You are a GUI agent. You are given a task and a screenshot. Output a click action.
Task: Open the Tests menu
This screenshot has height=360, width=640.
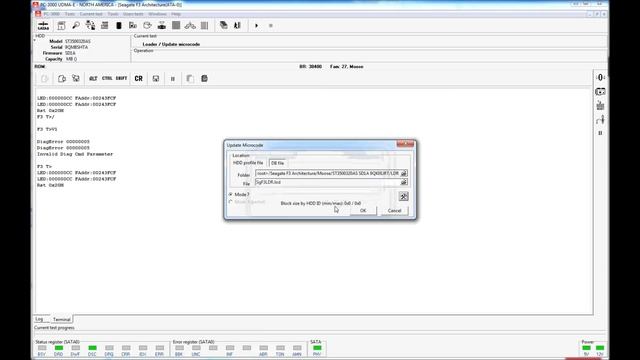(70, 14)
